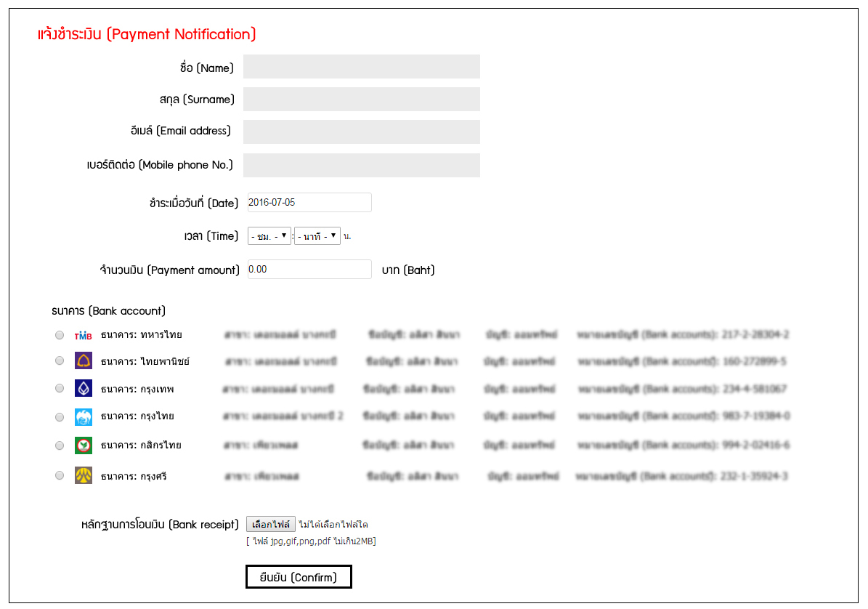The height and width of the screenshot is (609, 868).
Task: Pick the กสิกรไทย bank radio option
Action: (x=59, y=445)
